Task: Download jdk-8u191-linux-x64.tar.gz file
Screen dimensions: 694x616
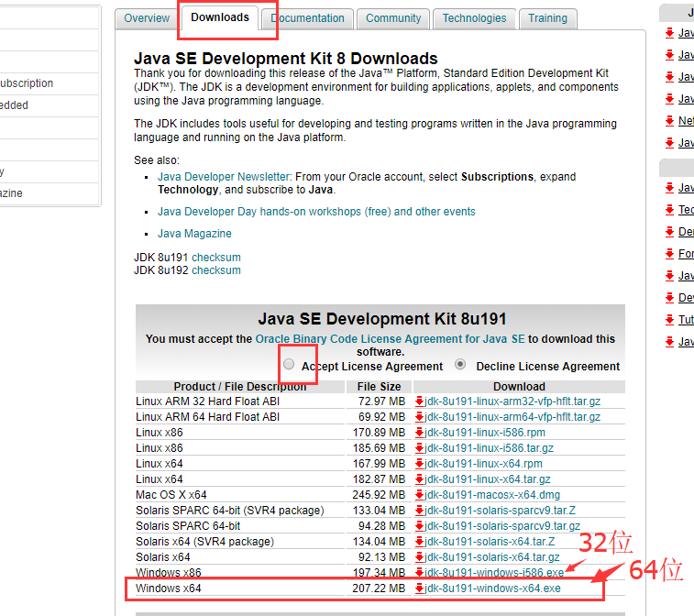Action: point(488,479)
